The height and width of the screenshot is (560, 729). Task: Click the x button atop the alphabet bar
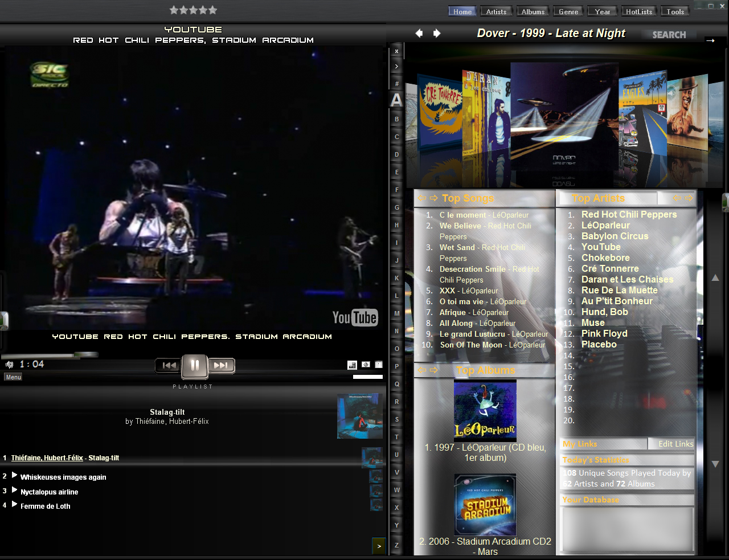pyautogui.click(x=396, y=51)
